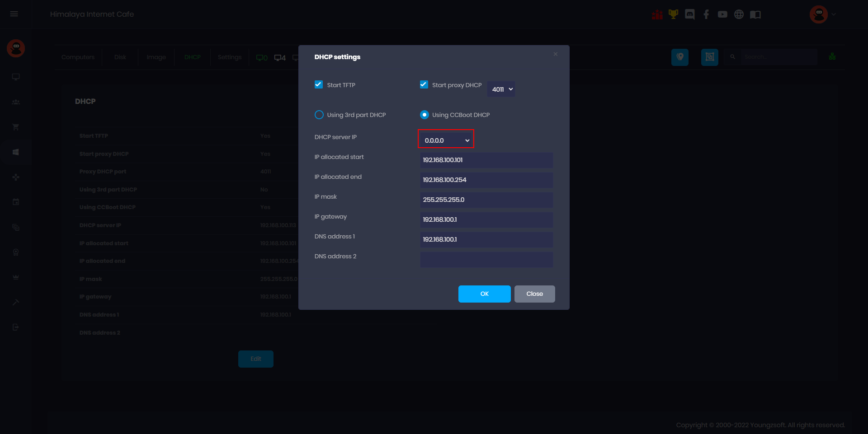868x434 pixels.
Task: Expand the user avatar menu arrow
Action: point(834,14)
